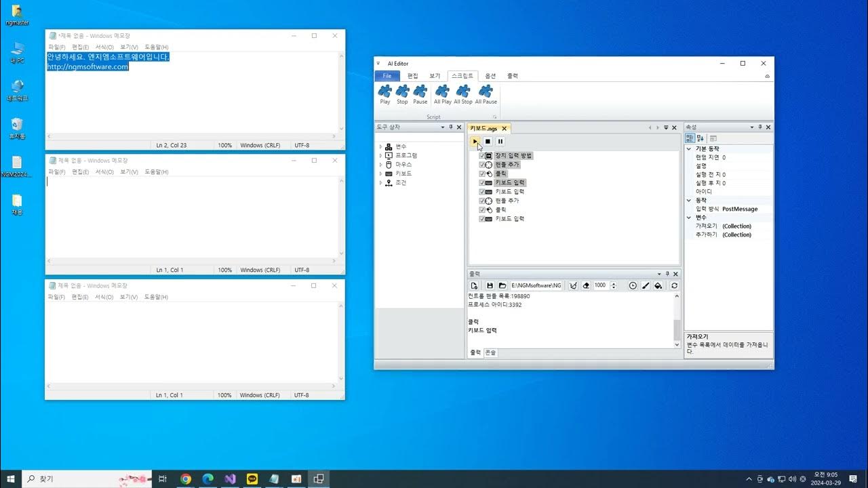Open the 출력 ribbon tab
Image resolution: width=868 pixels, height=488 pixels.
[x=513, y=76]
